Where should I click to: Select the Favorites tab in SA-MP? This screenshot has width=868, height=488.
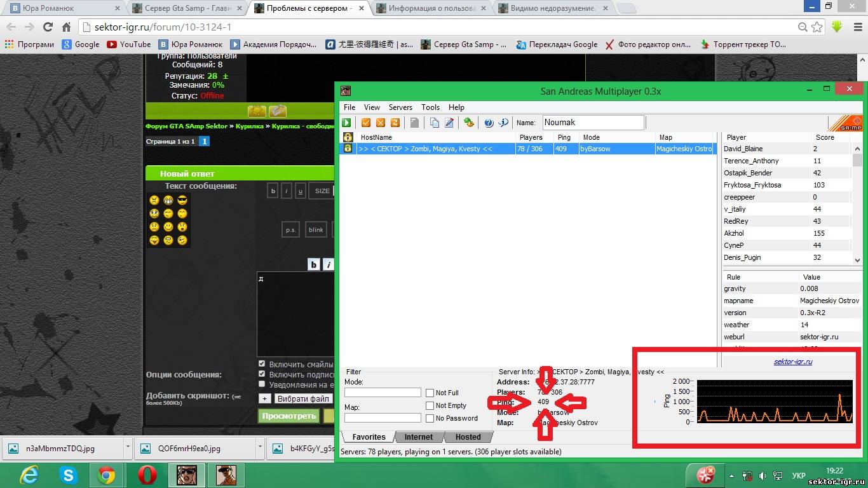(x=369, y=437)
